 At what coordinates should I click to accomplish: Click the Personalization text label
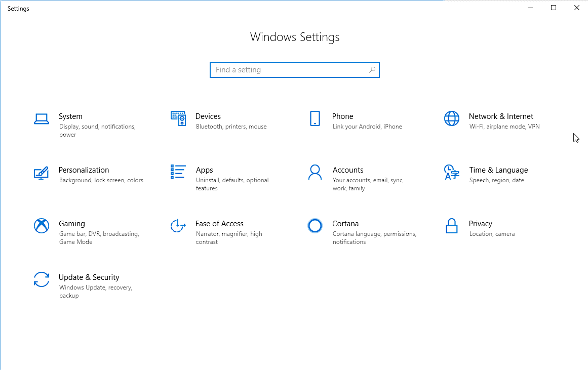84,170
